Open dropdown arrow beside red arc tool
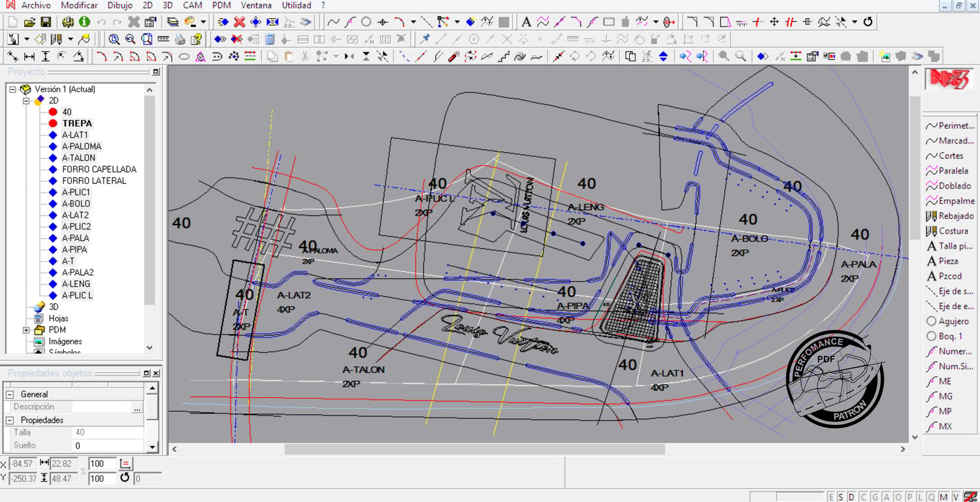This screenshot has width=980, height=502. coord(413,22)
